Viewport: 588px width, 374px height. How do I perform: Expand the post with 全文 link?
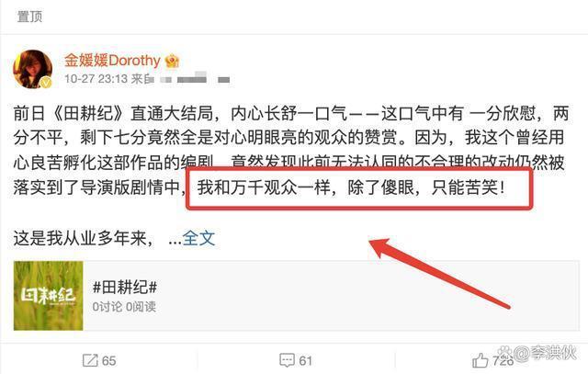pyautogui.click(x=198, y=238)
